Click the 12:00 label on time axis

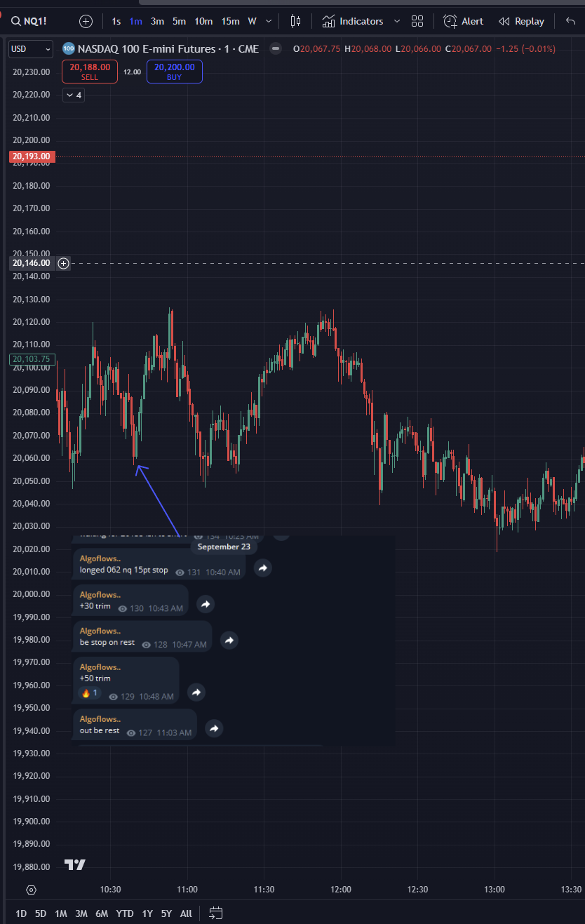pyautogui.click(x=340, y=890)
